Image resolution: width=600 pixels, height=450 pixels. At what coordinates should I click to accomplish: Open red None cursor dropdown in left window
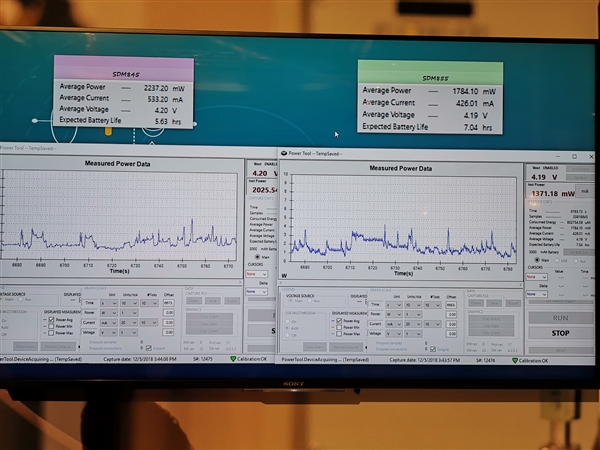click(x=256, y=274)
